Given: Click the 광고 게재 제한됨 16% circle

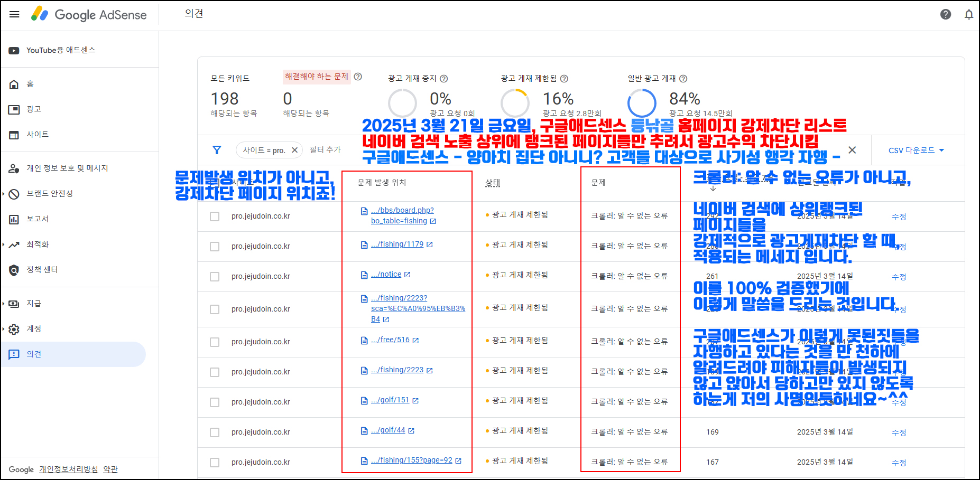Looking at the screenshot, I should coord(515,103).
